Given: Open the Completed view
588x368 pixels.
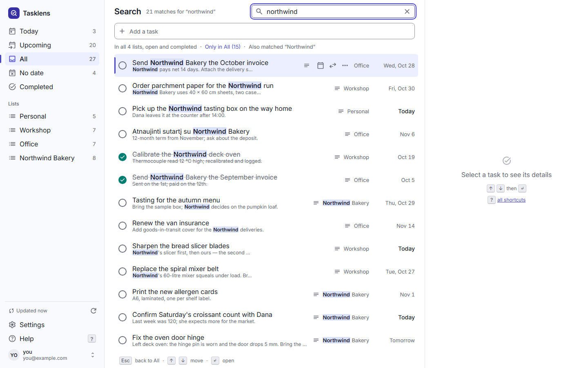Looking at the screenshot, I should click(52, 87).
